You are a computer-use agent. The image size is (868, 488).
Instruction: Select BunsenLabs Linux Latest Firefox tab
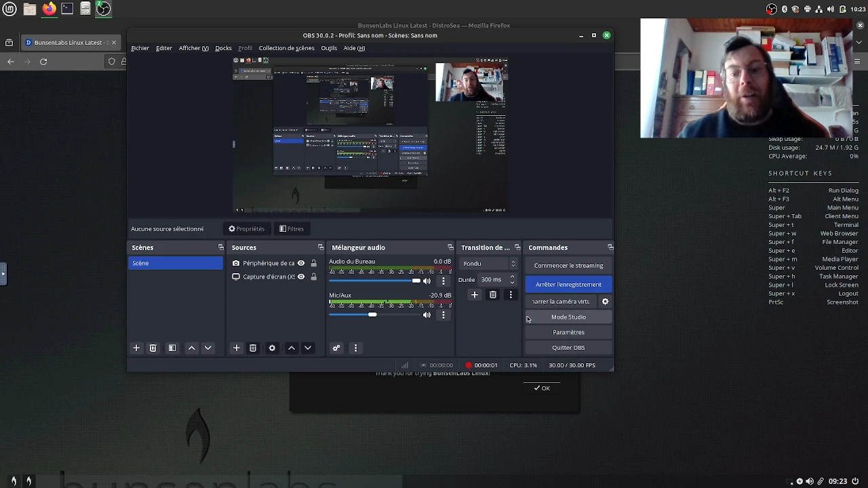click(71, 43)
